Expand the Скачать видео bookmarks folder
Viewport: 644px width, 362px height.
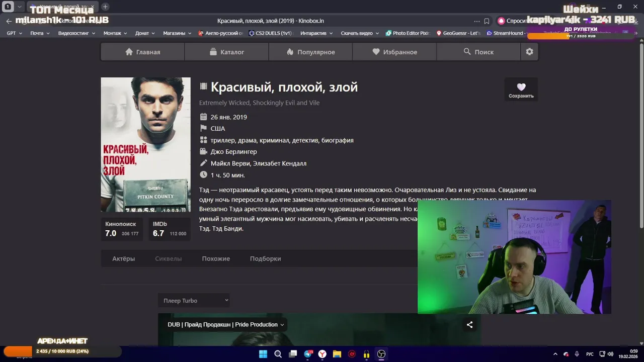(360, 33)
